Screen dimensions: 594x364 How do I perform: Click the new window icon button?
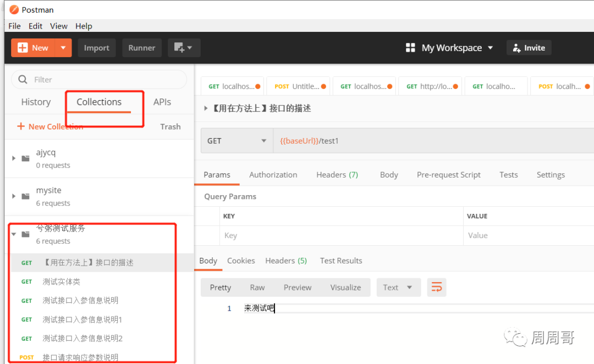pyautogui.click(x=184, y=48)
